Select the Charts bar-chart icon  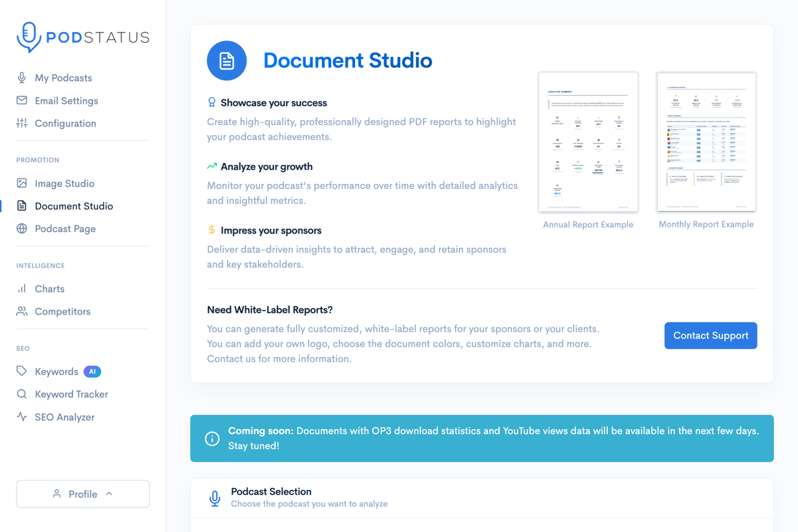pyautogui.click(x=21, y=289)
